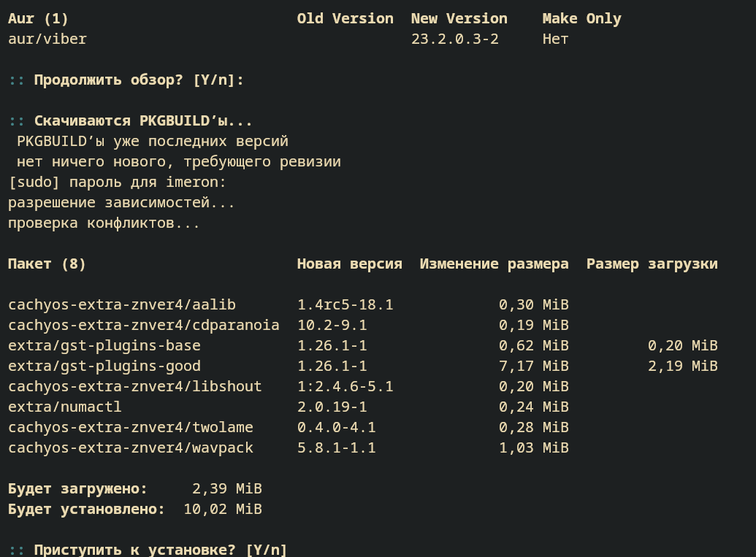
Task: Click the 'Пакет (8)' column header
Action: click(x=47, y=264)
